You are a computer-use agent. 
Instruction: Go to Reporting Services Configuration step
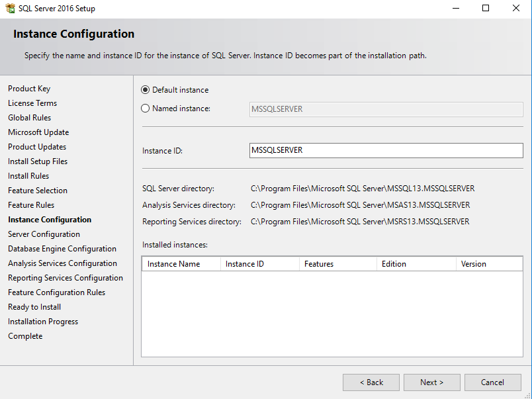point(66,278)
